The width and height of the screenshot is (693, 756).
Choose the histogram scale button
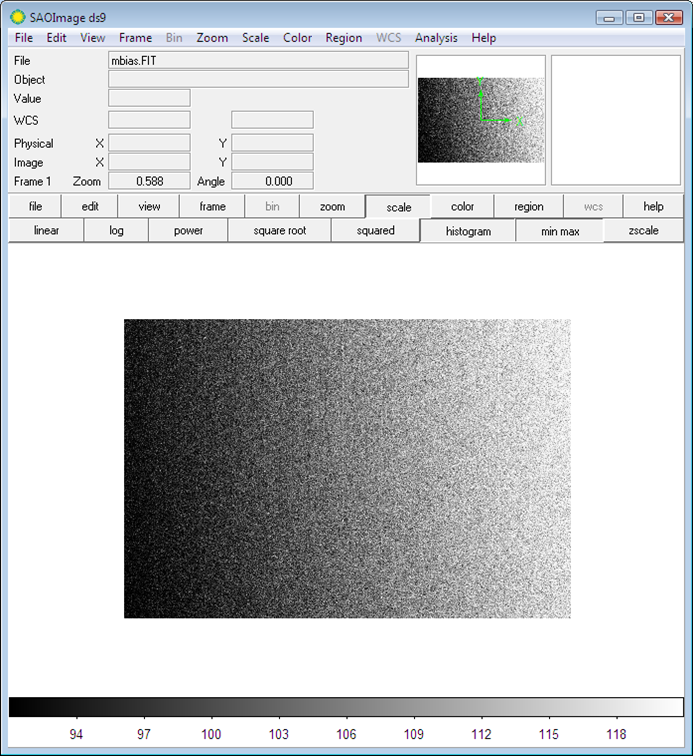click(468, 231)
